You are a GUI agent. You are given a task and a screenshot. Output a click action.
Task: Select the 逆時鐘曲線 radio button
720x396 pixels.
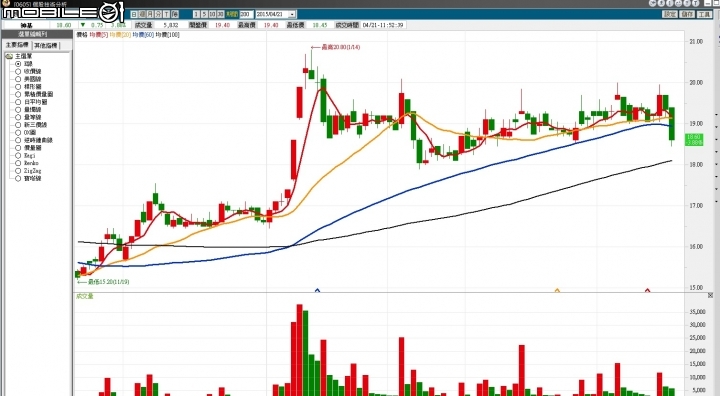pos(18,140)
